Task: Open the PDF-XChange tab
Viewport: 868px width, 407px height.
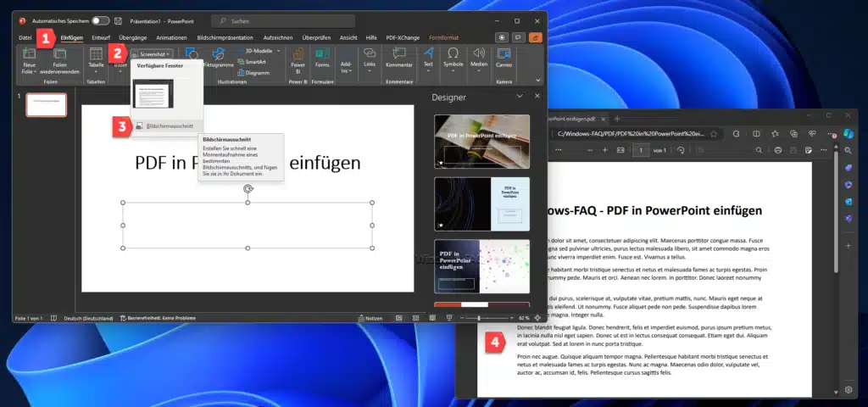Action: (x=403, y=37)
